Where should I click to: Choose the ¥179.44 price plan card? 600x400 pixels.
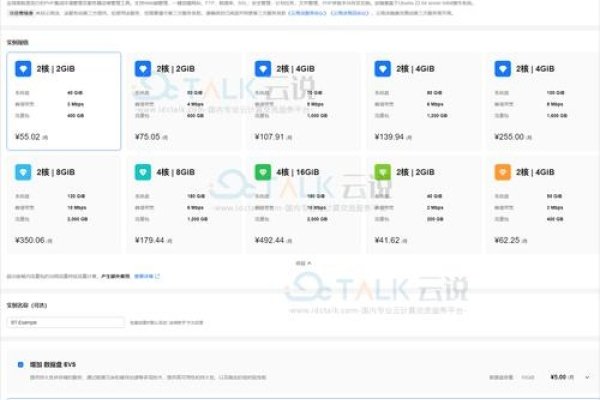pos(183,205)
